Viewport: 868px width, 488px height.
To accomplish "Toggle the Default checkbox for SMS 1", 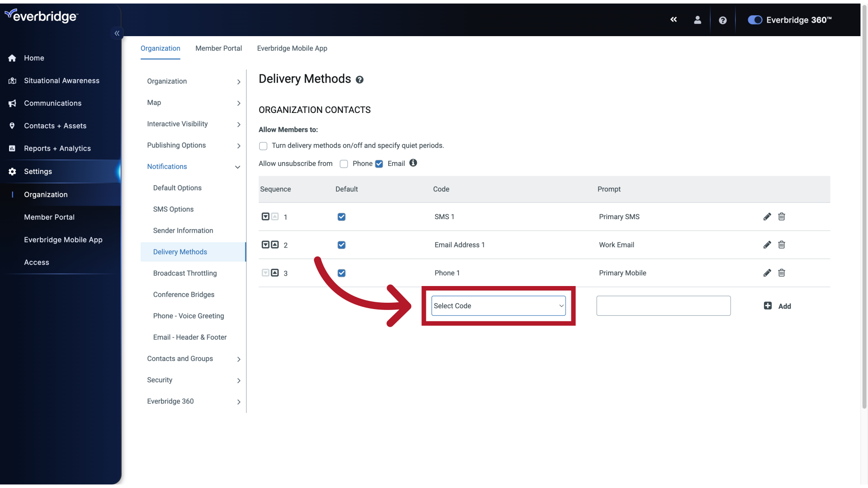I will (341, 216).
